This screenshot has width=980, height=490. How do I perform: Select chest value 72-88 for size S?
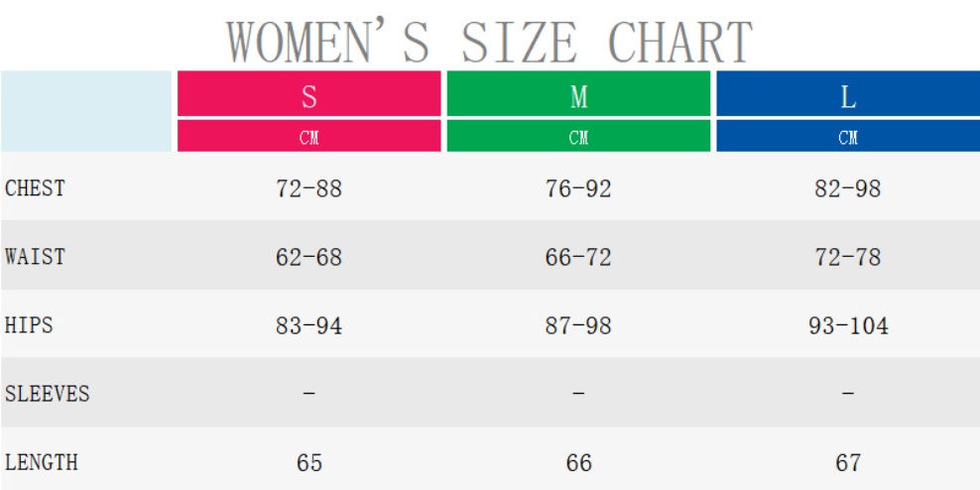pos(309,189)
